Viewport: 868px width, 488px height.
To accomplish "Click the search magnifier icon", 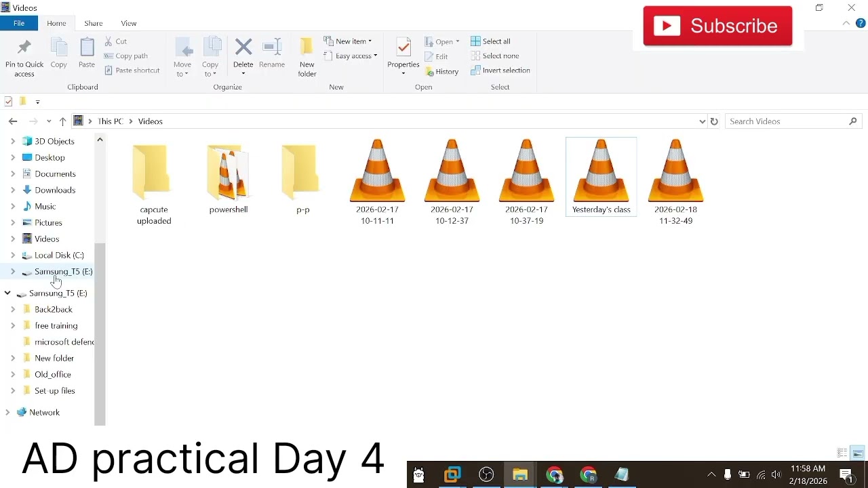I will [854, 121].
